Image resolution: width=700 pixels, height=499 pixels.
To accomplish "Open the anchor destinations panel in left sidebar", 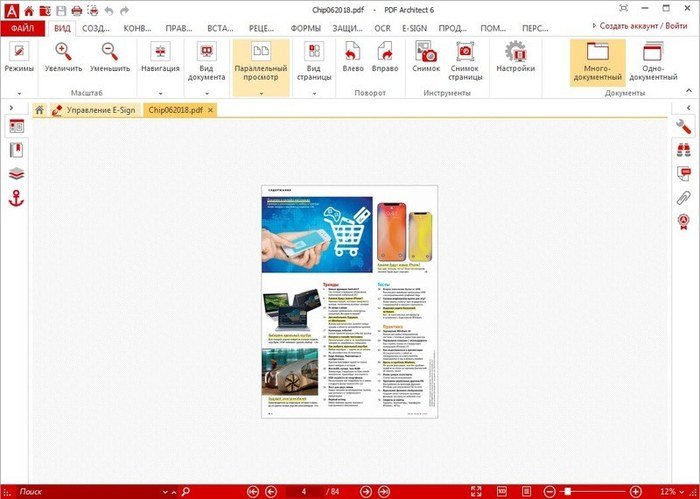I will pos(15,198).
